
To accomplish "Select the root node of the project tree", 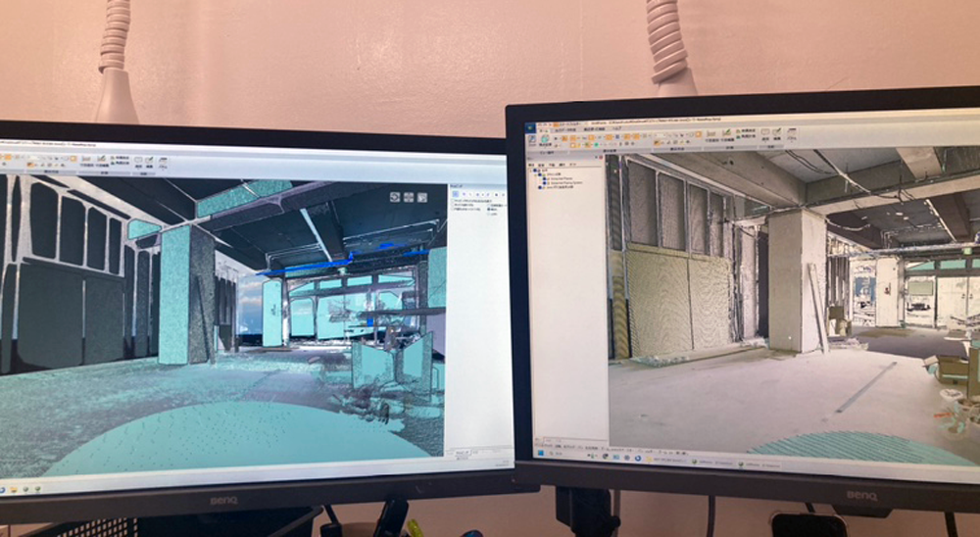I will click(x=545, y=171).
